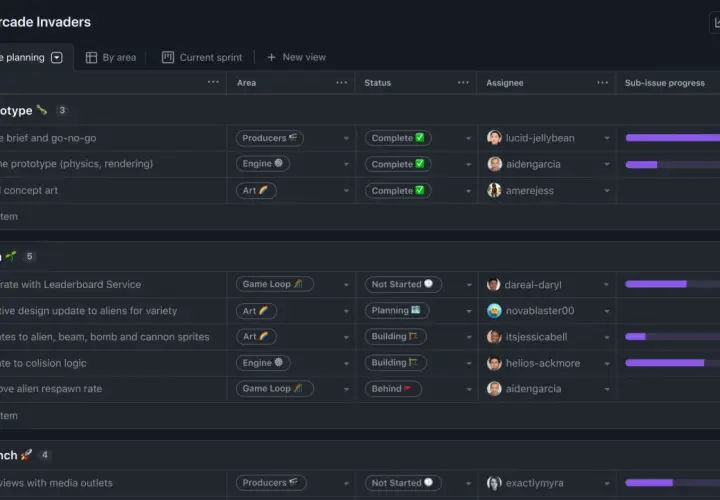Open Area column options menu
The height and width of the screenshot is (500, 720).
coord(342,83)
